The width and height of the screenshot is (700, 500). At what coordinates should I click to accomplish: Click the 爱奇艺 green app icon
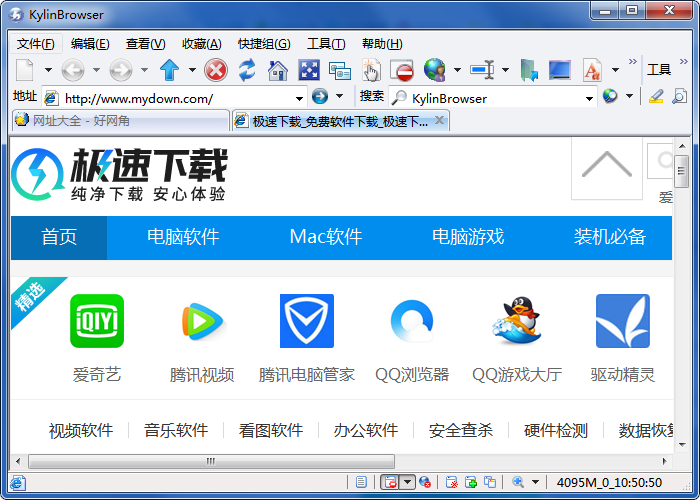pyautogui.click(x=97, y=321)
